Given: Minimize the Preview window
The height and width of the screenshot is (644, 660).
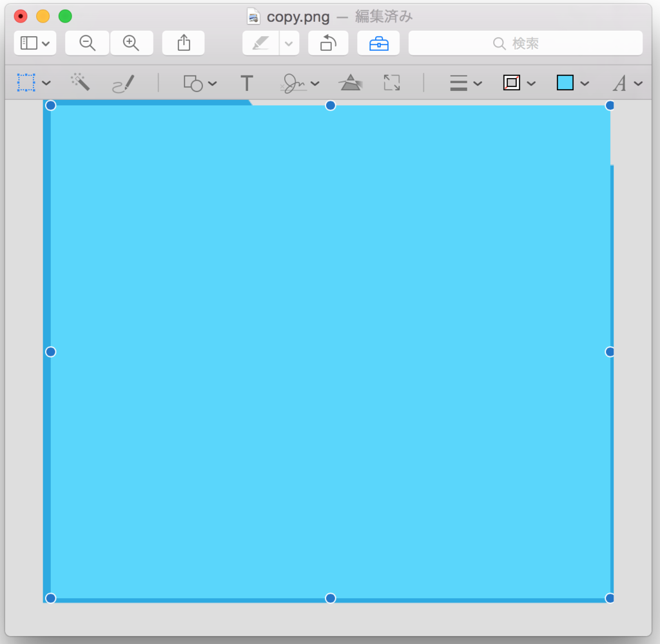Looking at the screenshot, I should coord(43,16).
